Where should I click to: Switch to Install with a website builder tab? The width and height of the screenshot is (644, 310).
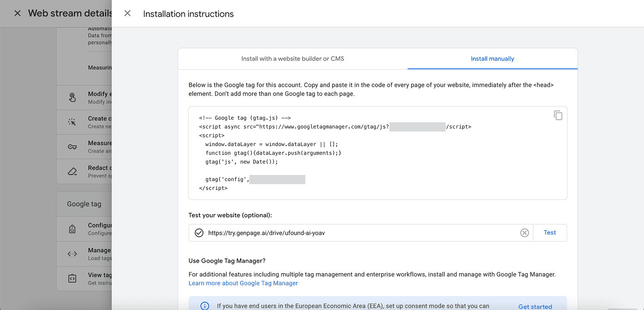[293, 59]
